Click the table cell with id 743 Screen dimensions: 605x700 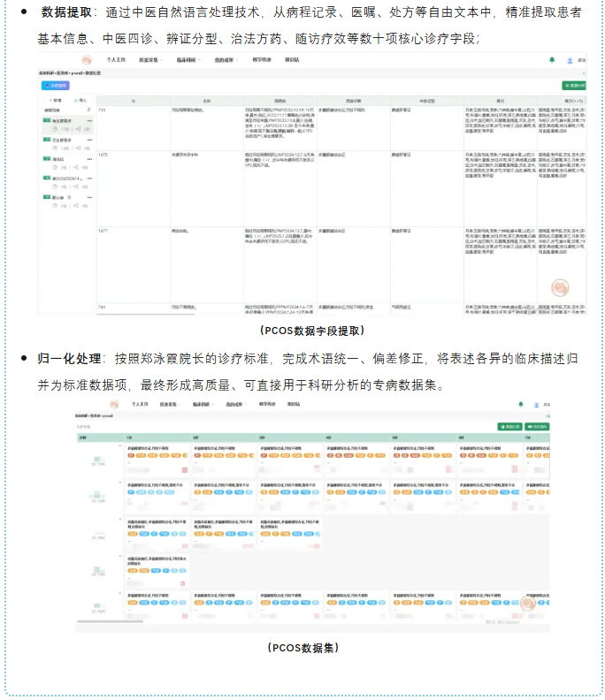coord(134,308)
